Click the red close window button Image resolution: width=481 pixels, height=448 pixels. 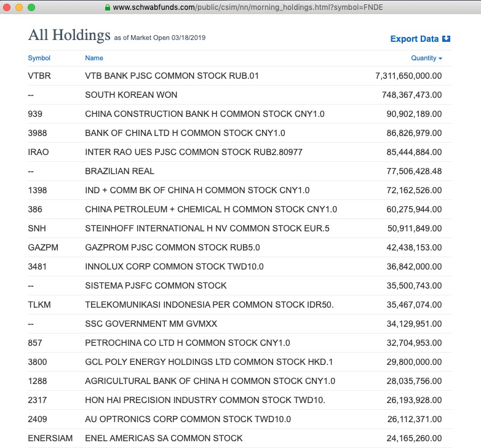pyautogui.click(x=7, y=7)
